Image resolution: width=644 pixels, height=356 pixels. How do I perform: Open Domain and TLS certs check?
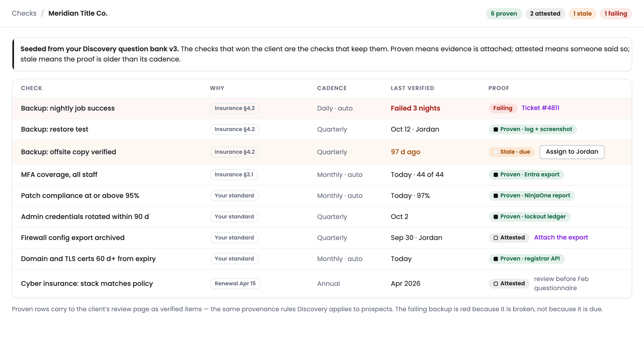click(88, 259)
